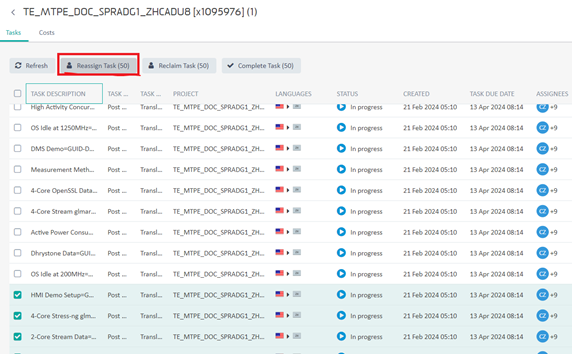Click assignee avatar in Measurement Meth... row

tap(542, 169)
